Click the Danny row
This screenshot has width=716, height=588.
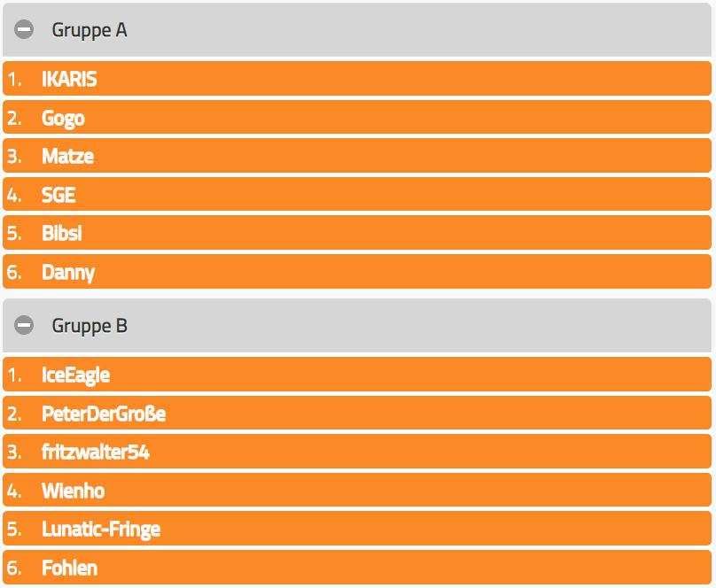click(68, 272)
